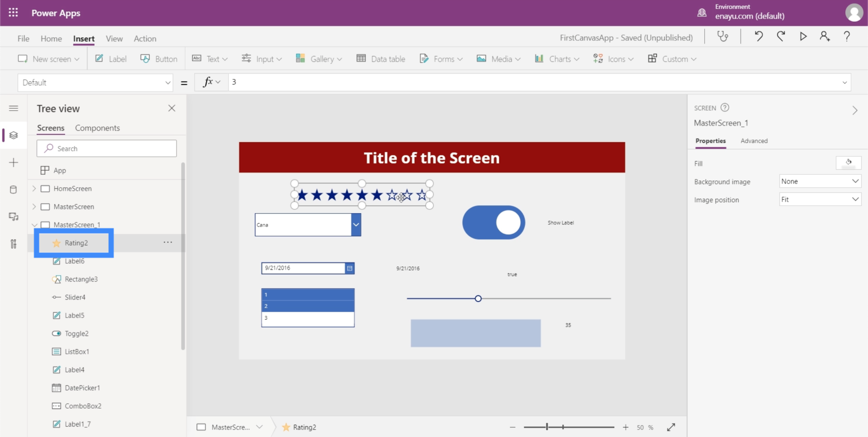Open the Help question mark icon
Image resolution: width=868 pixels, height=437 pixels.
coord(847,36)
